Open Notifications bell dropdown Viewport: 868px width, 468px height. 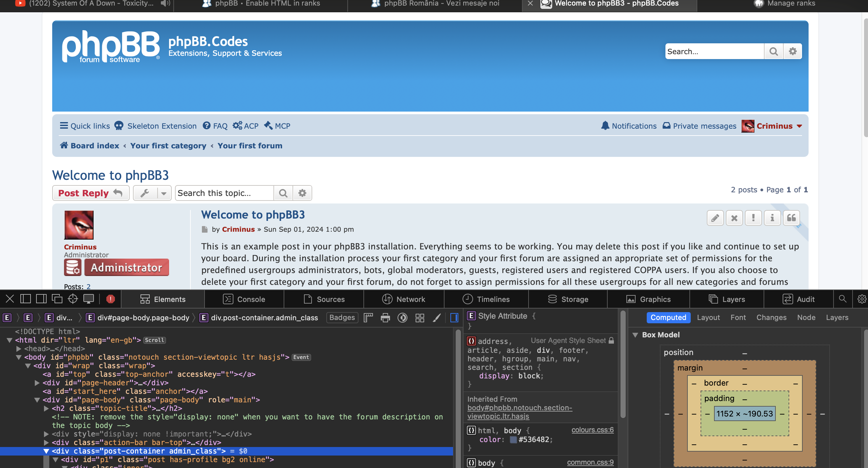point(629,126)
